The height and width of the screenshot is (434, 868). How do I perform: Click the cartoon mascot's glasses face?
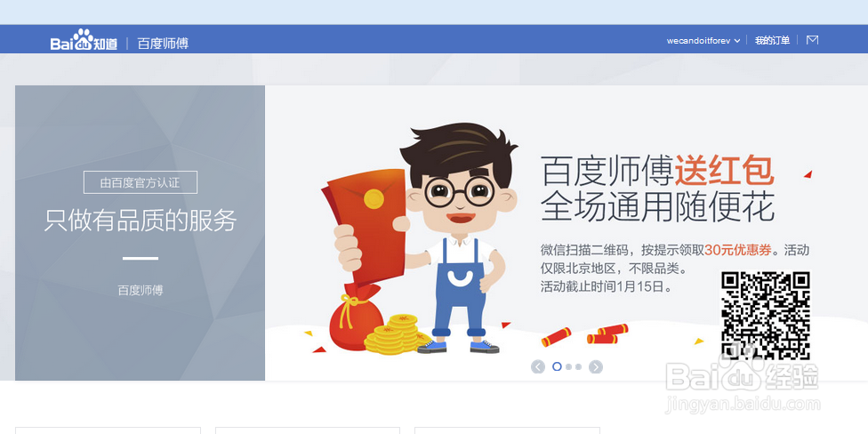tap(459, 192)
